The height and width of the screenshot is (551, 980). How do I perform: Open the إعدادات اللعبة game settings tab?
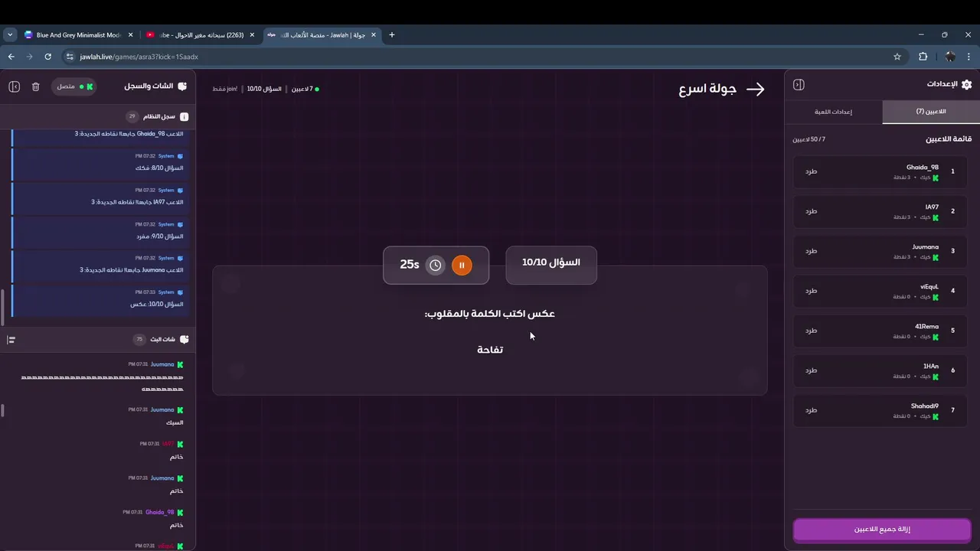pyautogui.click(x=834, y=112)
